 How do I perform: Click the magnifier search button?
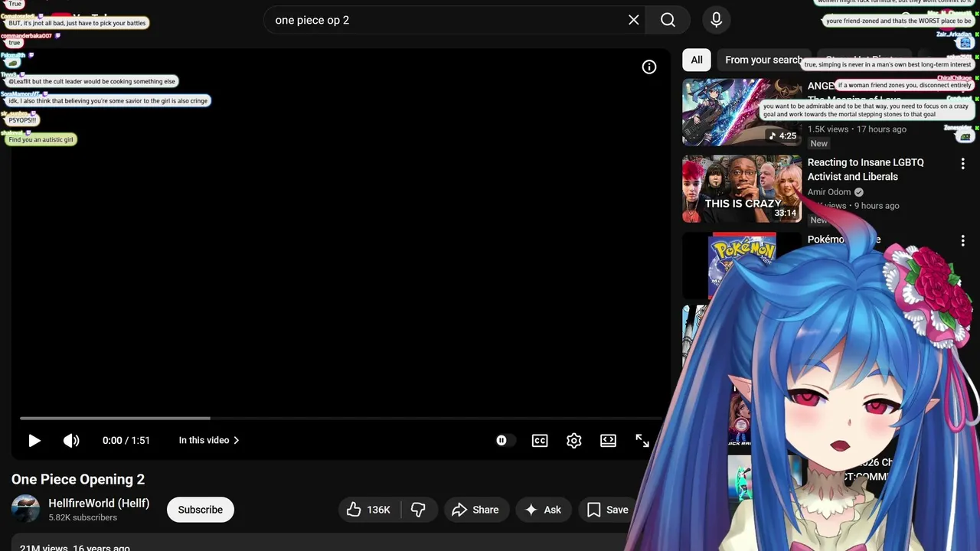(x=668, y=20)
